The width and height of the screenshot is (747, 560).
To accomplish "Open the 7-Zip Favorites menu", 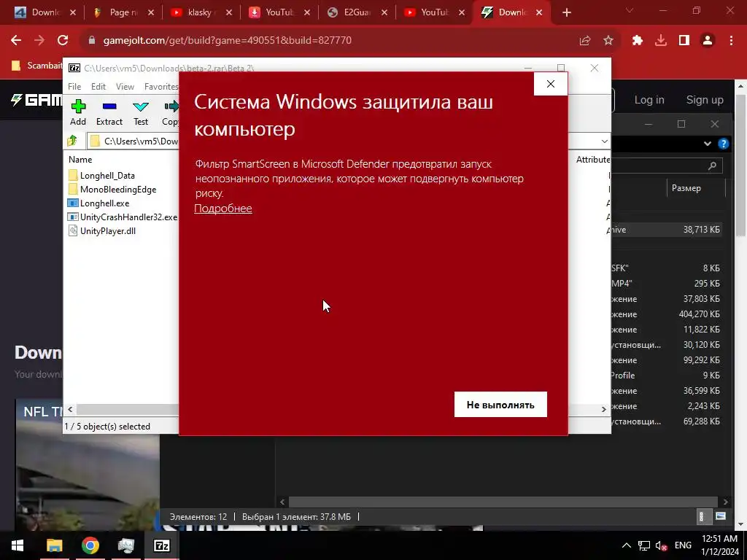I will coord(161,86).
